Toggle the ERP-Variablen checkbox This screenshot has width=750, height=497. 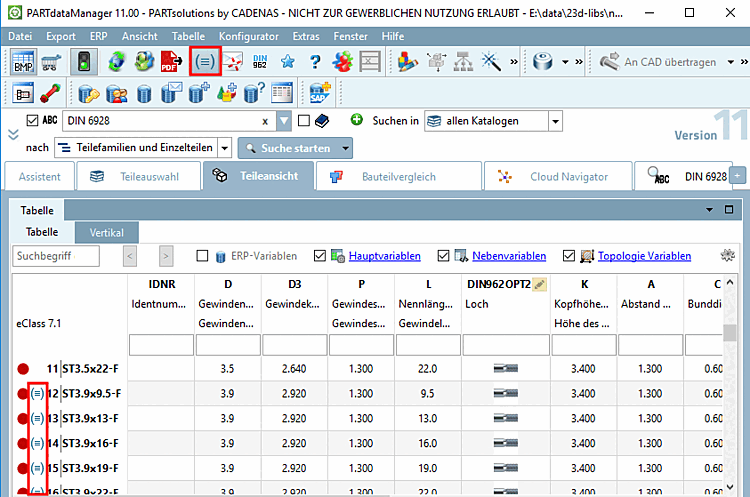pos(202,256)
